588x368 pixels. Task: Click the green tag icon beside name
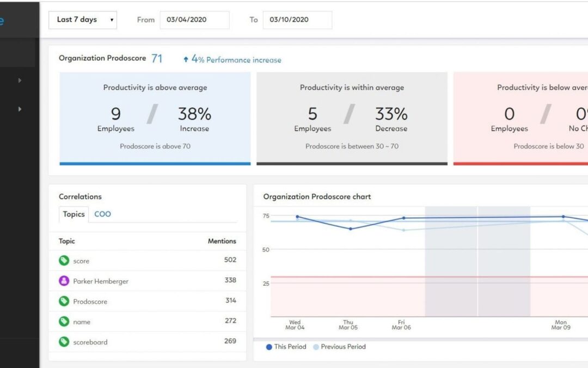click(64, 322)
